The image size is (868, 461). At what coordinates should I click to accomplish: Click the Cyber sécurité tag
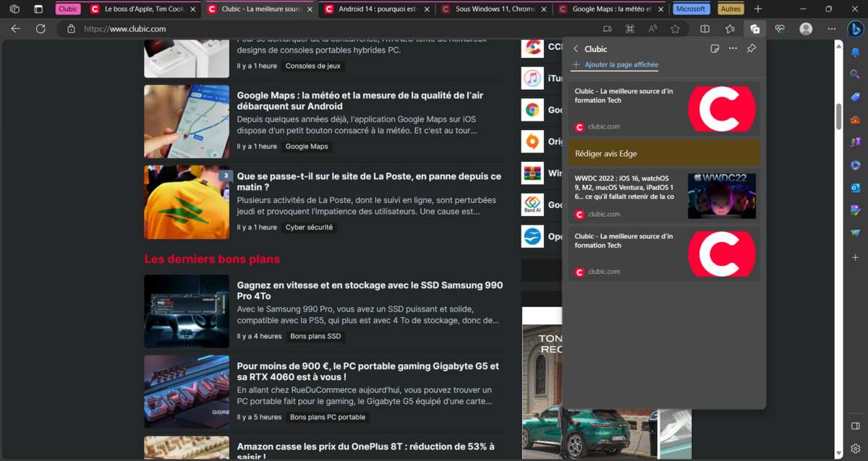(309, 227)
